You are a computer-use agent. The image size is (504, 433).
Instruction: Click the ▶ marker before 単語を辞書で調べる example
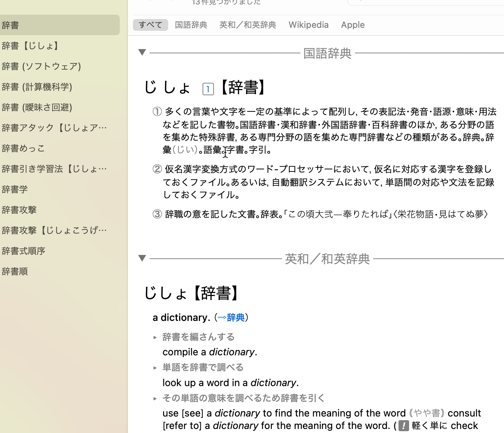155,367
